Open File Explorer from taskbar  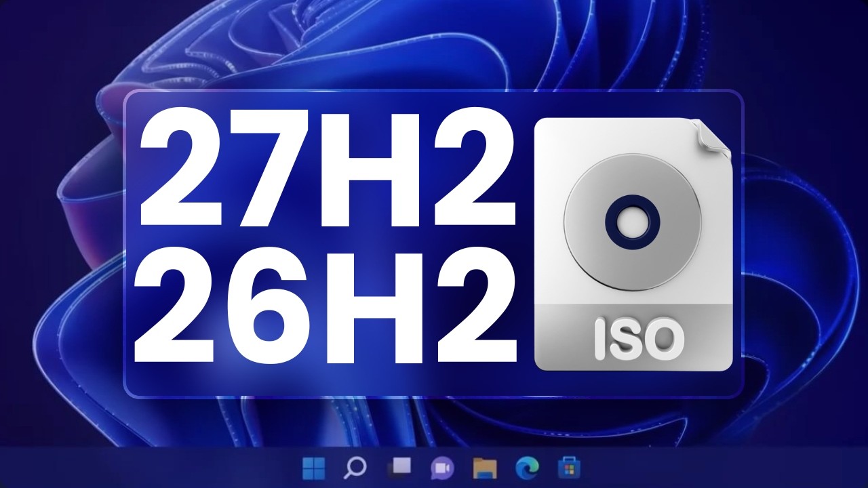(x=485, y=468)
